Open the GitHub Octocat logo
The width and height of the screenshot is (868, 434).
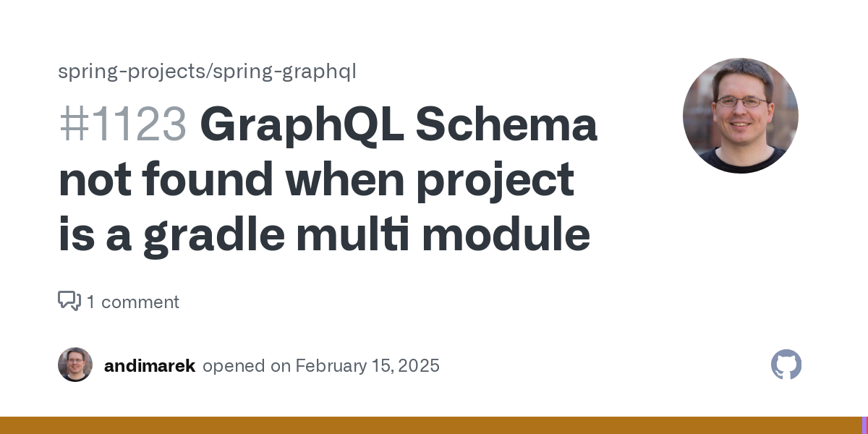click(786, 365)
